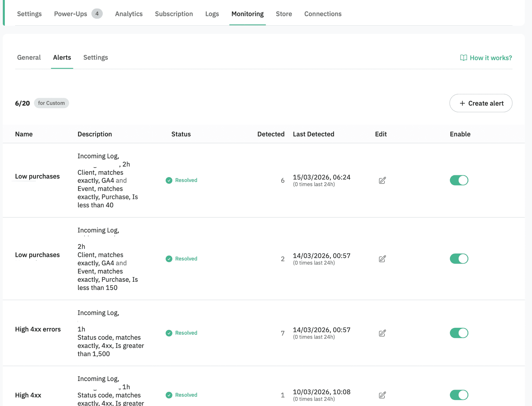Click the Create alert button

point(481,103)
